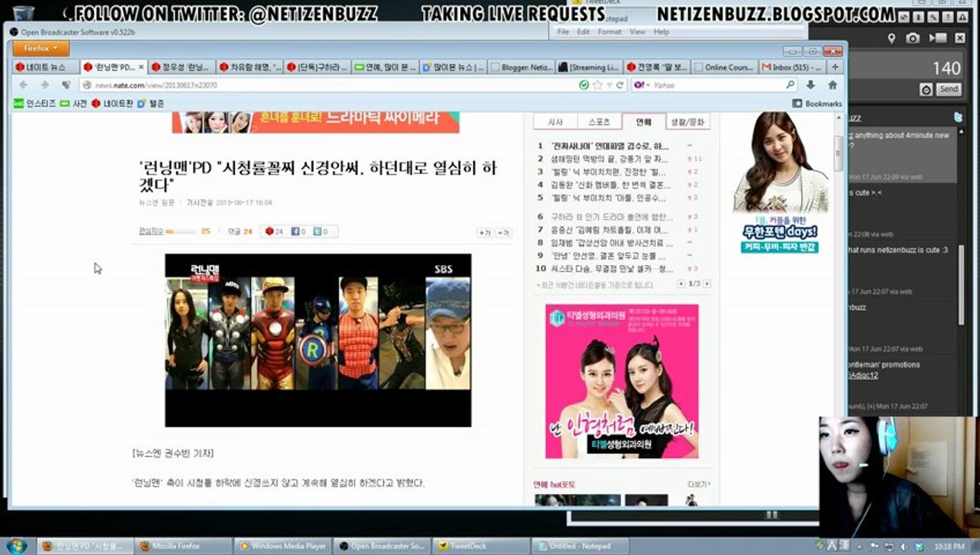The height and width of the screenshot is (555, 980).
Task: Open the Bookmarks toolbar button
Action: pos(817,103)
